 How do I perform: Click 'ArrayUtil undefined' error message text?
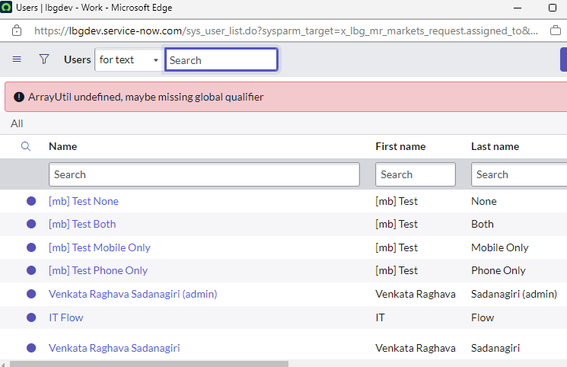(x=146, y=97)
